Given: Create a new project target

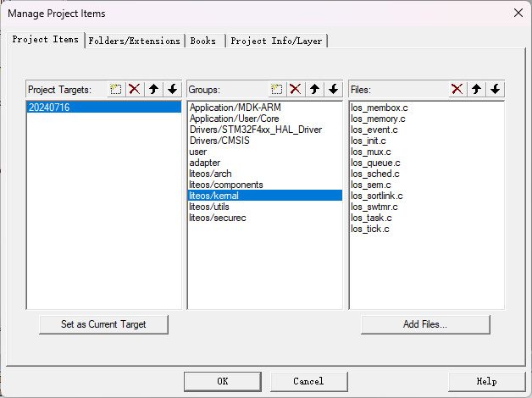Looking at the screenshot, I should pos(116,90).
